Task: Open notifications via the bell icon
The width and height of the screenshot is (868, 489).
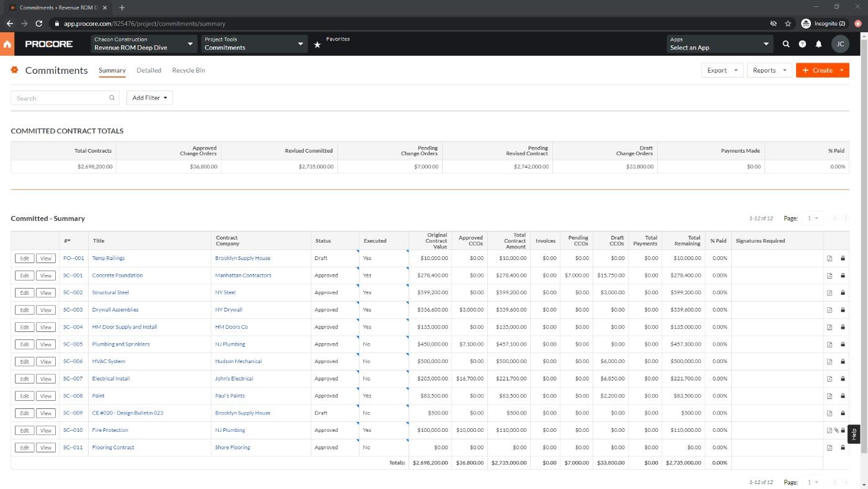Action: coord(818,44)
